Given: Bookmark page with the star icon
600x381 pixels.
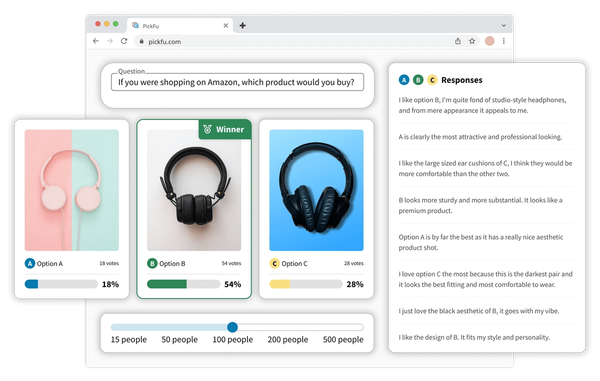Looking at the screenshot, I should [472, 41].
